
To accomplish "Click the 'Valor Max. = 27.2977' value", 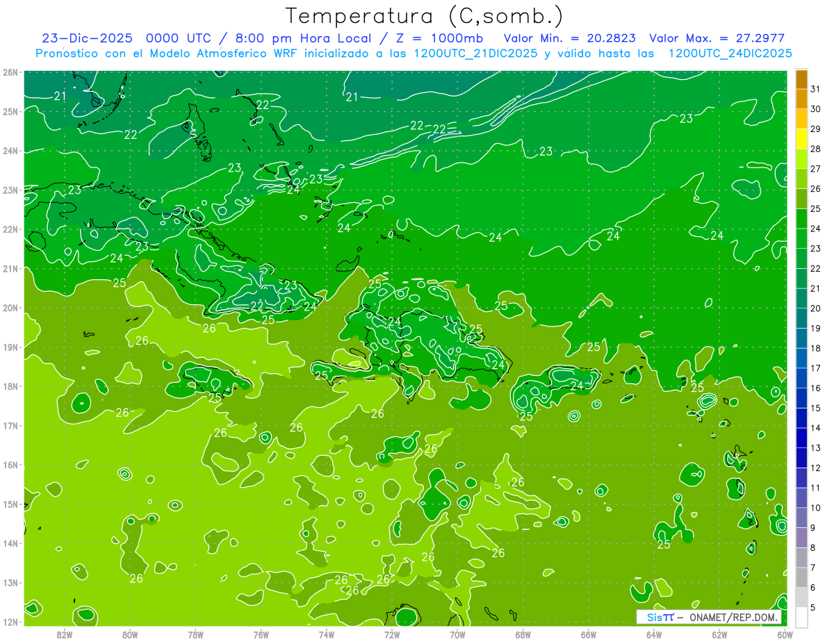I will click(717, 38).
